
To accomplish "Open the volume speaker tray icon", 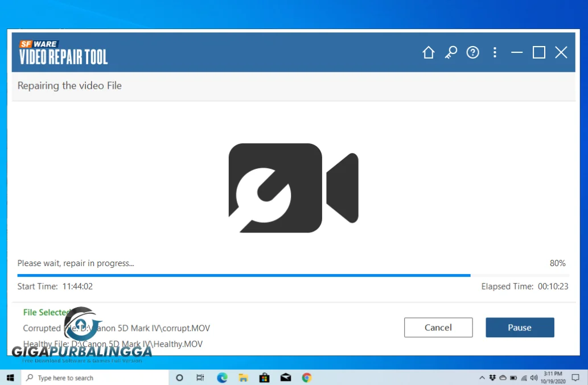I will 533,378.
